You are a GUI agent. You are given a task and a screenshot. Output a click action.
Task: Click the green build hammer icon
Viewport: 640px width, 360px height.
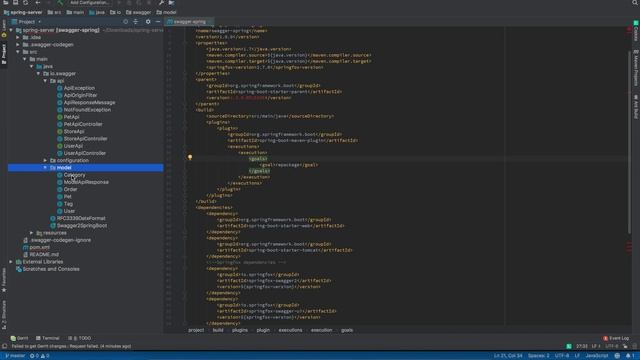coord(60,2)
